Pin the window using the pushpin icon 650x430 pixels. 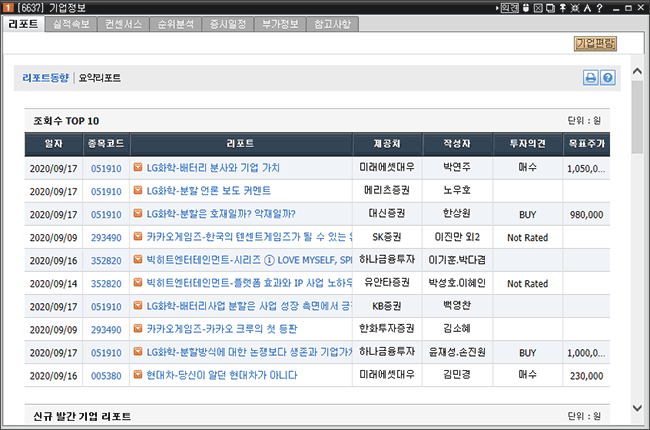click(x=563, y=8)
